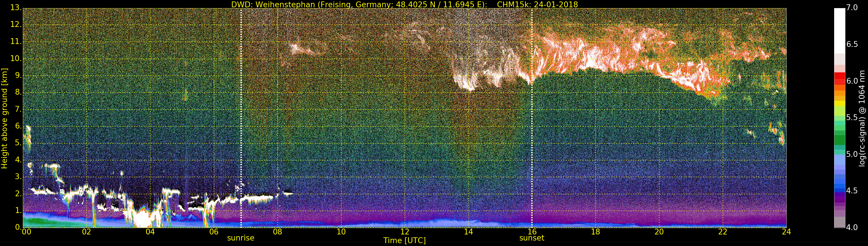Select the height axis tick '2.'
The height and width of the screenshot is (246, 868).
coord(18,193)
